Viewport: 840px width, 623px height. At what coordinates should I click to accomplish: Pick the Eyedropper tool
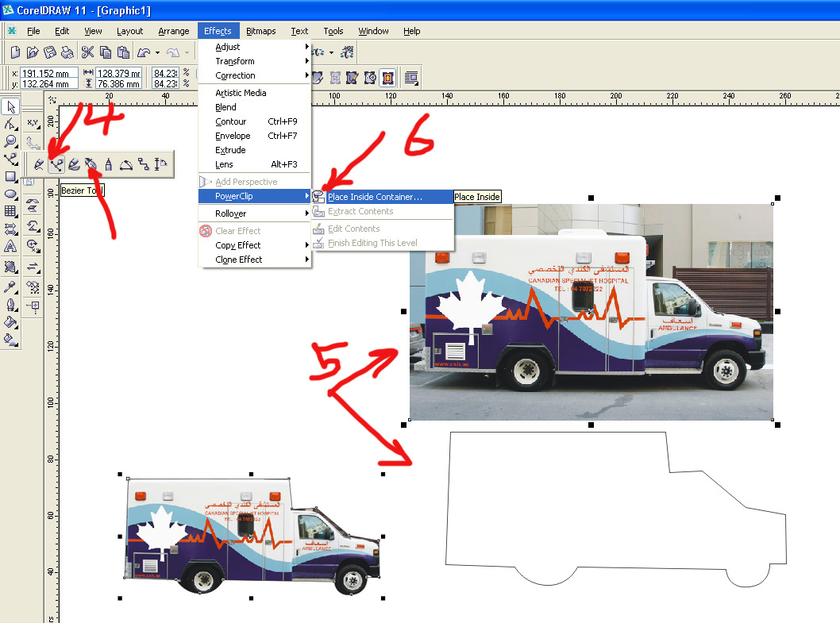tap(10, 287)
